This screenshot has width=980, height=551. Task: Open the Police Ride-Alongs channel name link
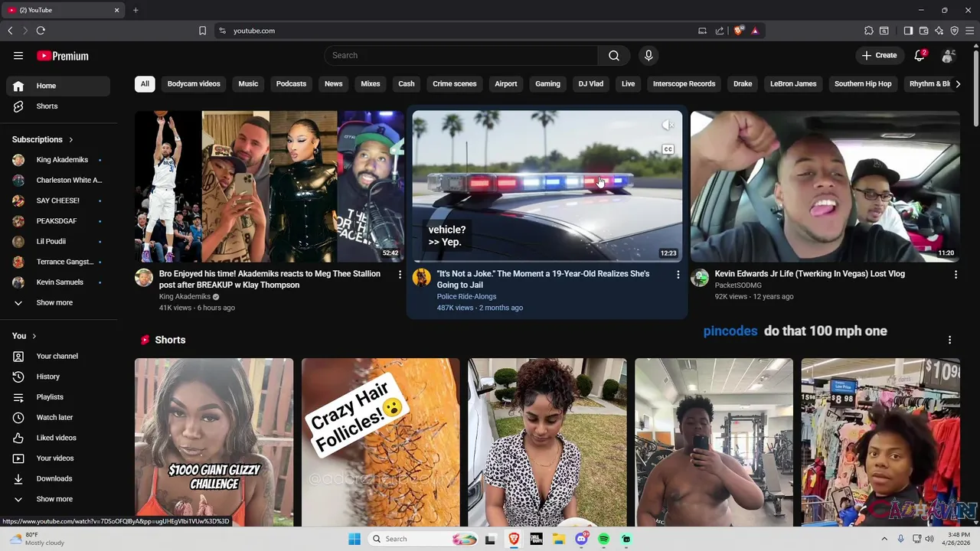[466, 296]
